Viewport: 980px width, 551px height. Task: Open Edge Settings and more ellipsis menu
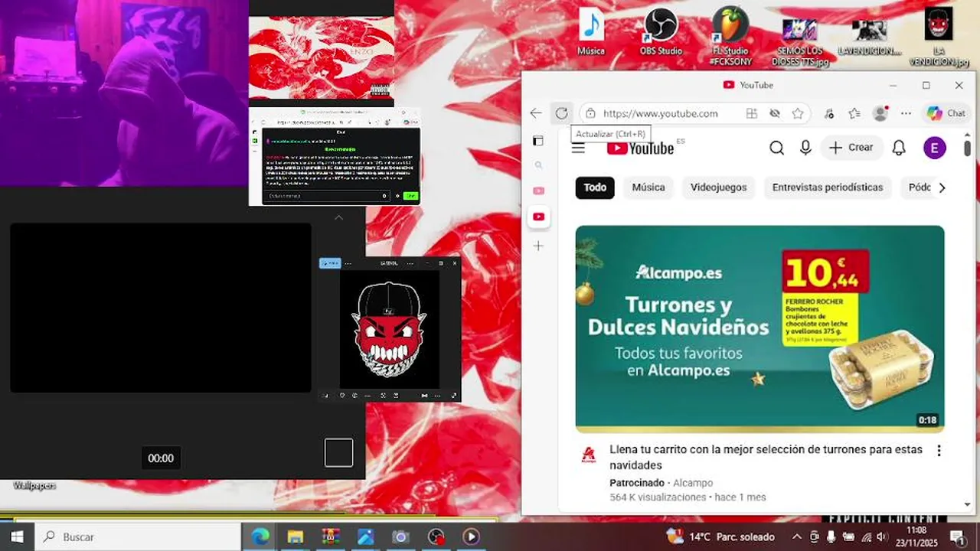point(906,113)
